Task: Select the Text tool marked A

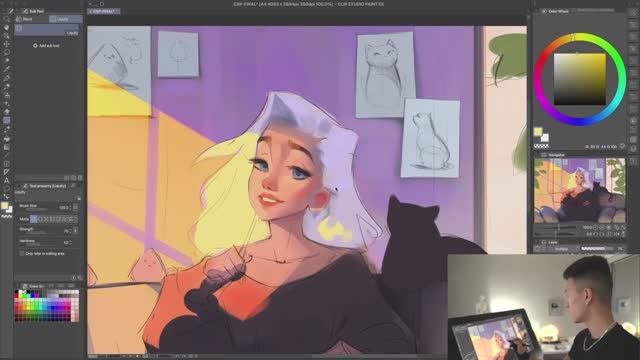Action: (7, 180)
